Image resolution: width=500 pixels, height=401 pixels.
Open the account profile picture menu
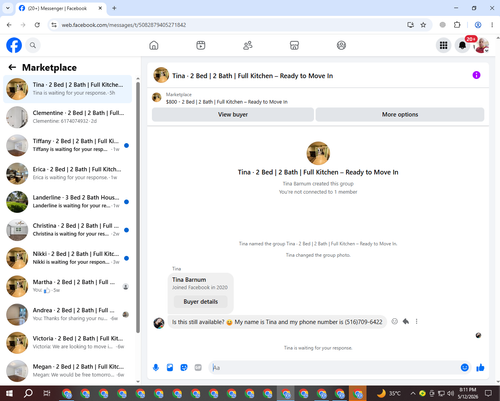[x=482, y=45]
